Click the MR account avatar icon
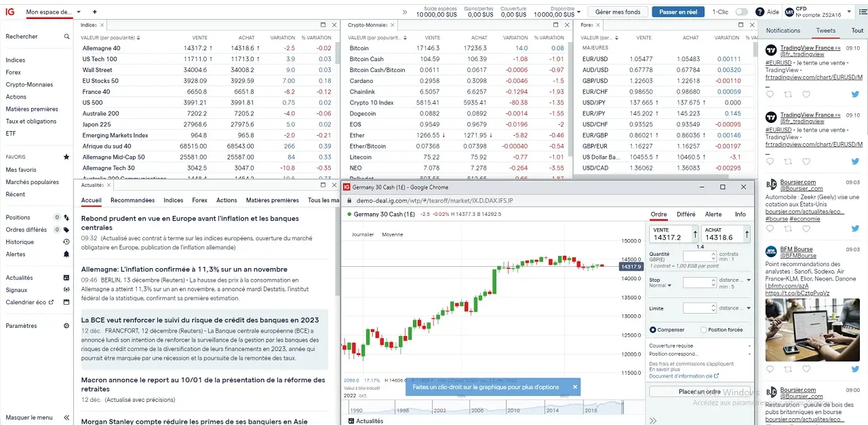This screenshot has height=425, width=868. point(789,12)
